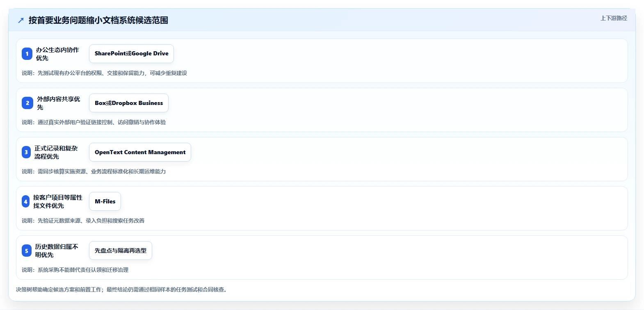Click the note about 先测试现有办公平台的权限
The height and width of the screenshot is (310, 644).
[104, 73]
